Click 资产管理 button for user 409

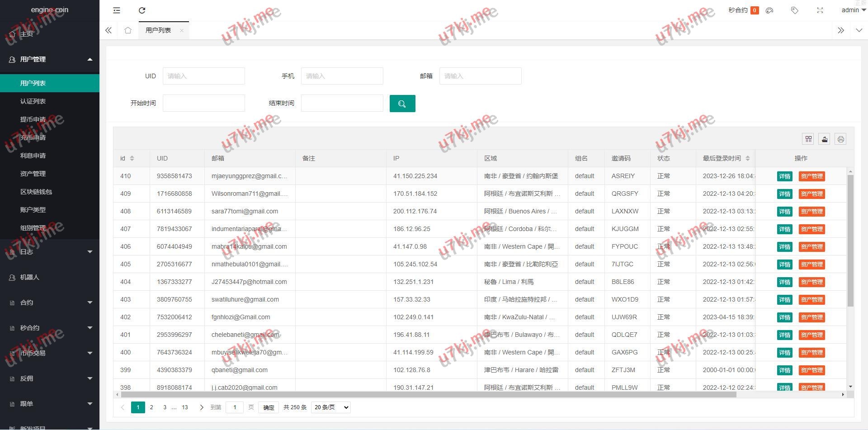(x=811, y=194)
